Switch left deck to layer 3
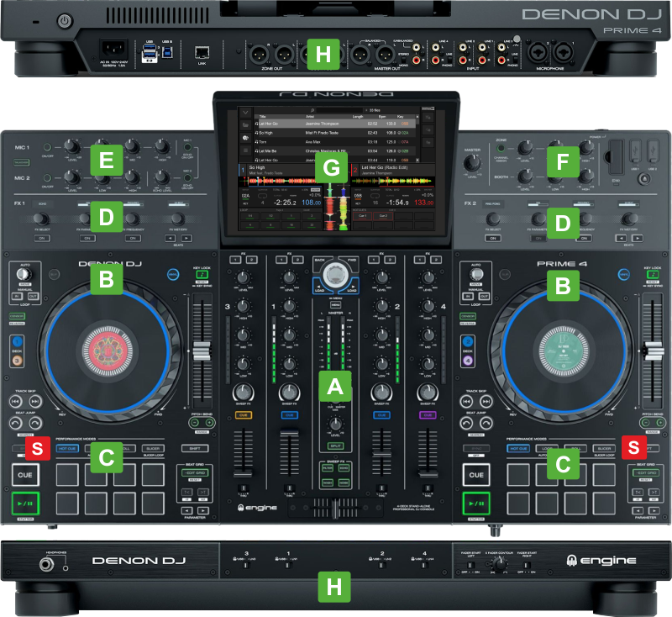Image resolution: width=672 pixels, height=617 pixels. (17, 361)
